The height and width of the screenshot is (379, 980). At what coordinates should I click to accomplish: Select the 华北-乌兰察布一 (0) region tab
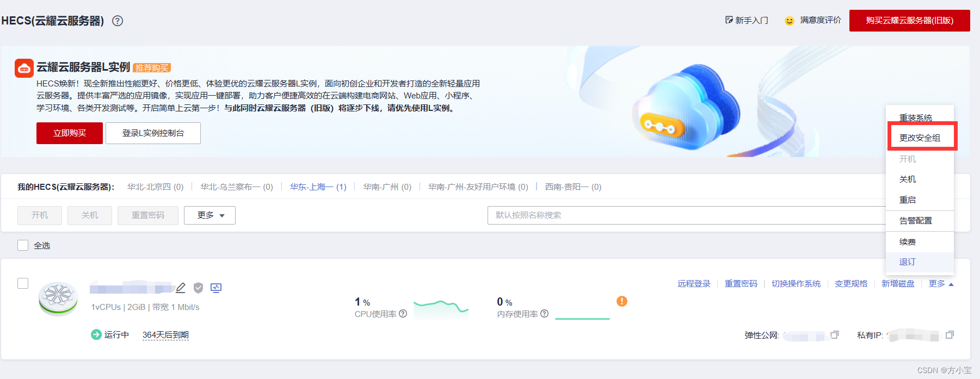pos(237,187)
